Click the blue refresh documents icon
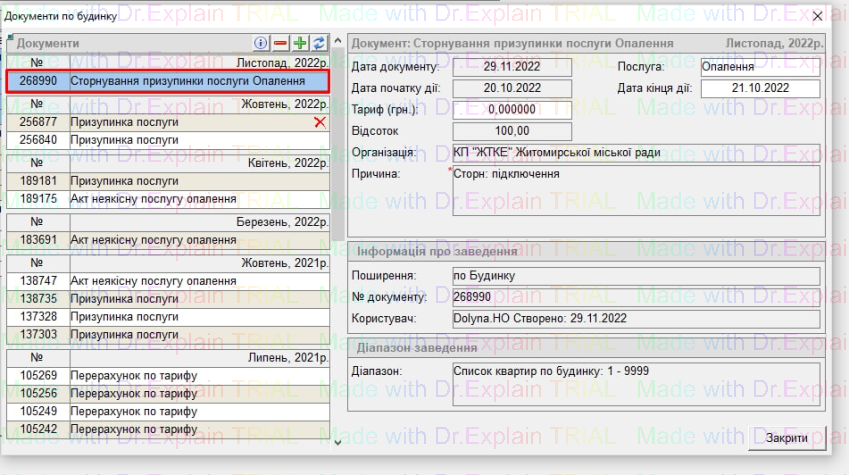This screenshot has width=849, height=475. (316, 44)
